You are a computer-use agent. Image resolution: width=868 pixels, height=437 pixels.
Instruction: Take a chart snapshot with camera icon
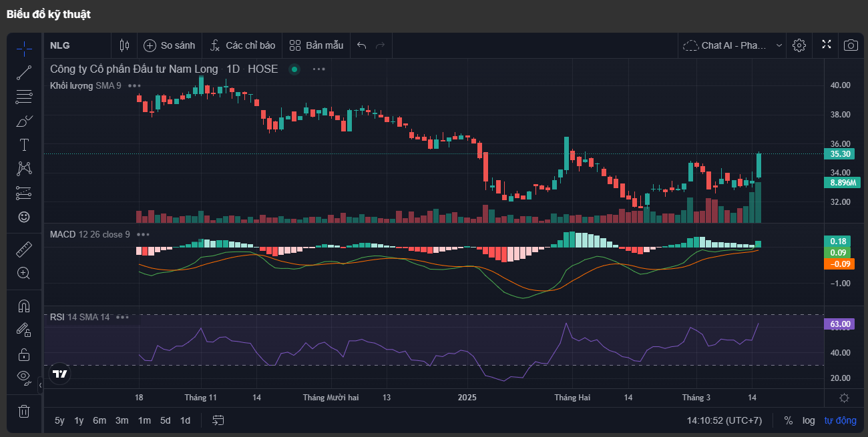click(851, 45)
